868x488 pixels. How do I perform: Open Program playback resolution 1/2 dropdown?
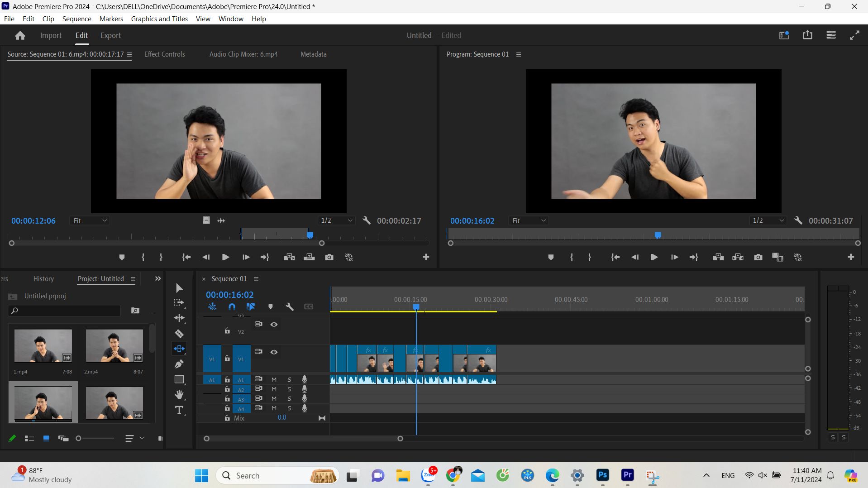pyautogui.click(x=768, y=220)
